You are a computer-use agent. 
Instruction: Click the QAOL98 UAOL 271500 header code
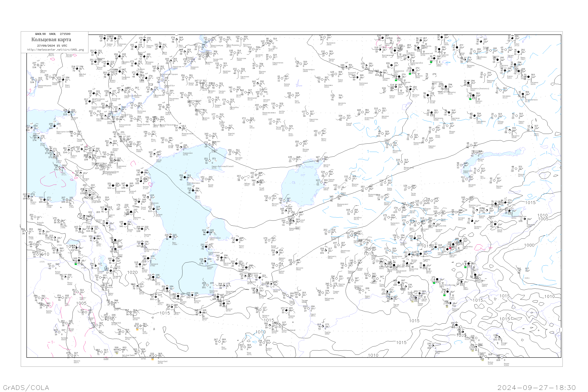tap(53, 34)
